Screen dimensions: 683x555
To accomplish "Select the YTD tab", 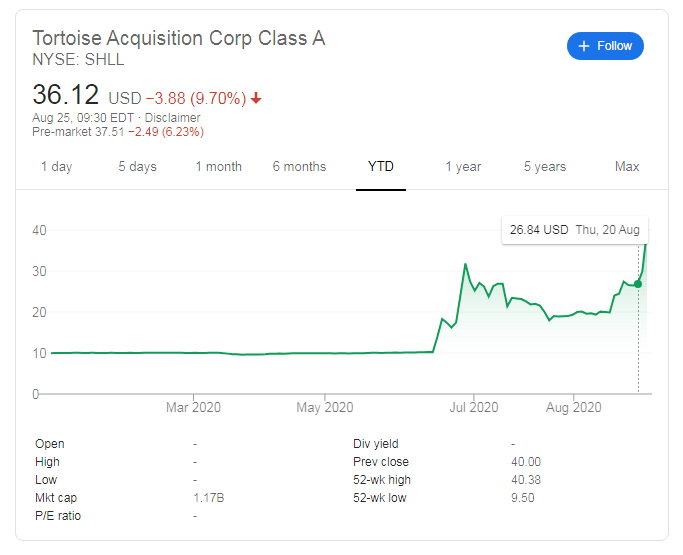I will [x=380, y=167].
